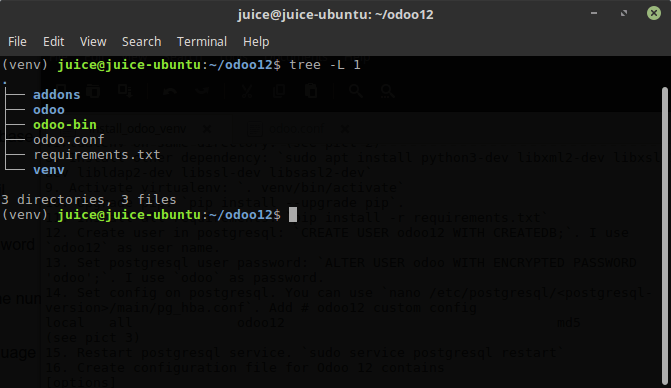Viewport: 671px width, 388px height.
Task: Close the odoo.conf tab in background editor
Action: [x=344, y=128]
